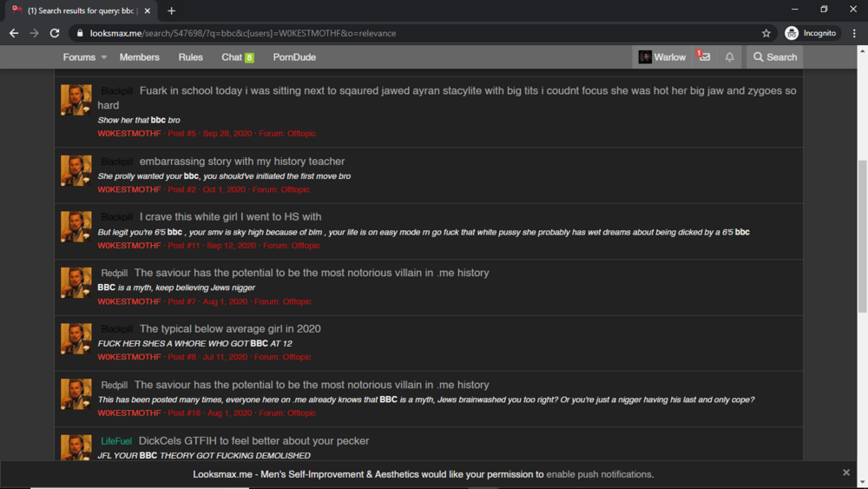Dismiss the push notification banner
The height and width of the screenshot is (489, 868).
pyautogui.click(x=845, y=472)
